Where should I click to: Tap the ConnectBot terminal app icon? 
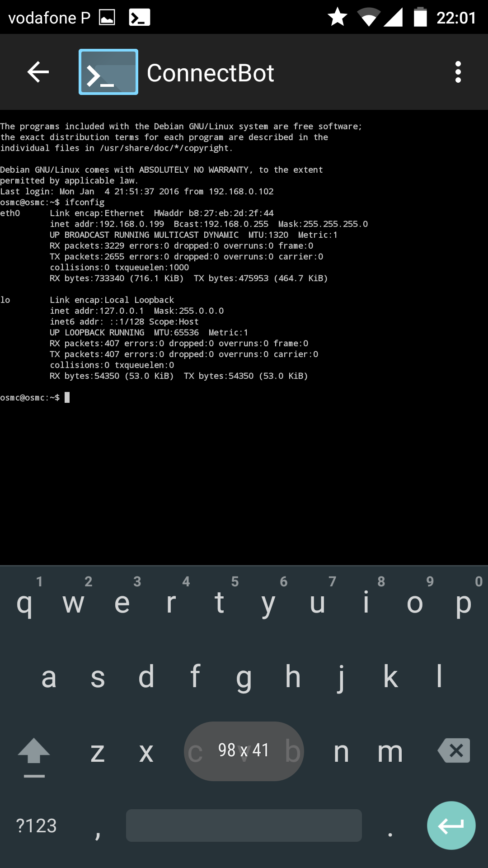pos(108,72)
